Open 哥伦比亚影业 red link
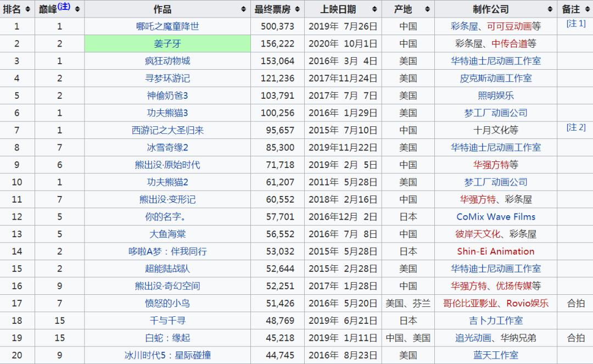Image resolution: width=593 pixels, height=364 pixels. [x=470, y=304]
